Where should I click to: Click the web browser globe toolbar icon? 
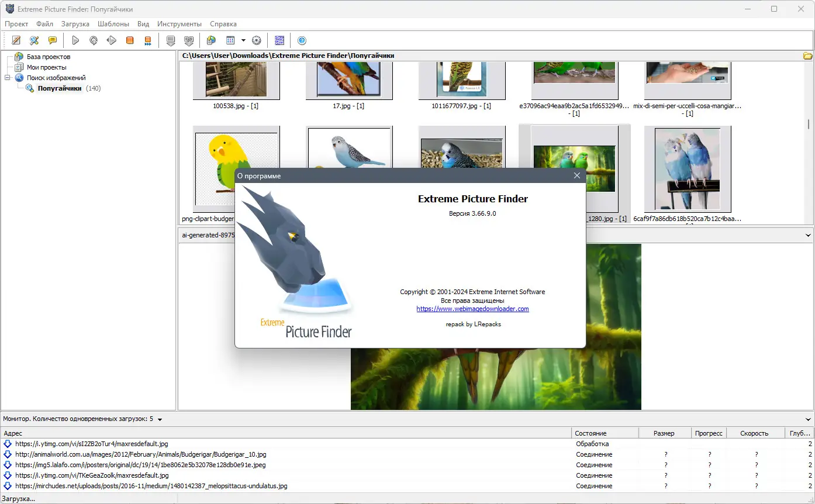[211, 40]
